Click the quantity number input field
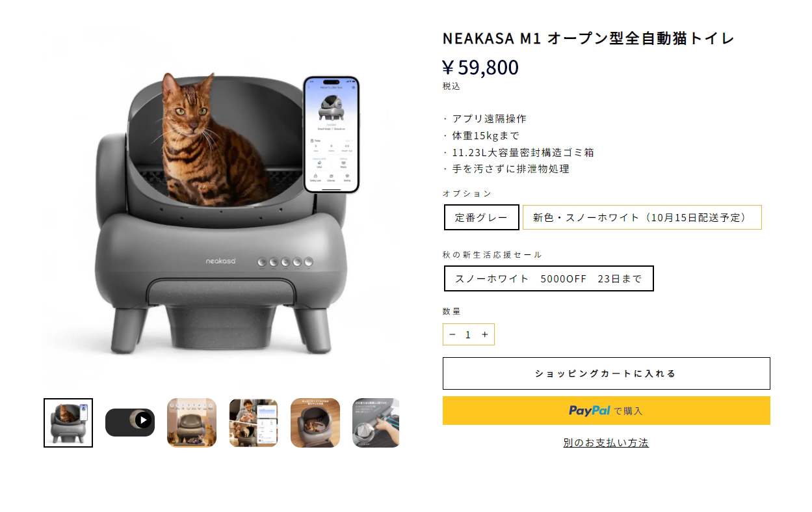 [468, 334]
